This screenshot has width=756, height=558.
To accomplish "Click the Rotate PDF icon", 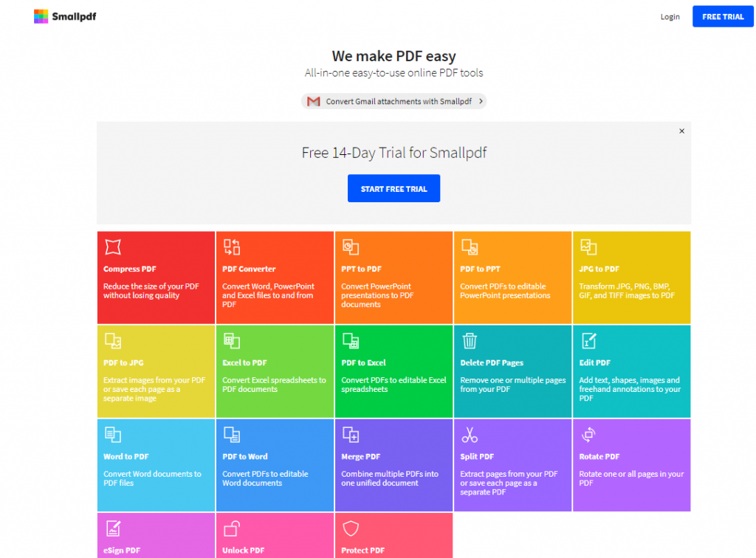I will tap(588, 435).
